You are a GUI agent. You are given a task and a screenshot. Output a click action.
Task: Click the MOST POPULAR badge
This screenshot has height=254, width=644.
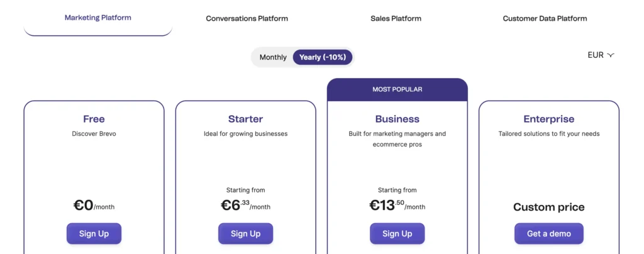(397, 89)
